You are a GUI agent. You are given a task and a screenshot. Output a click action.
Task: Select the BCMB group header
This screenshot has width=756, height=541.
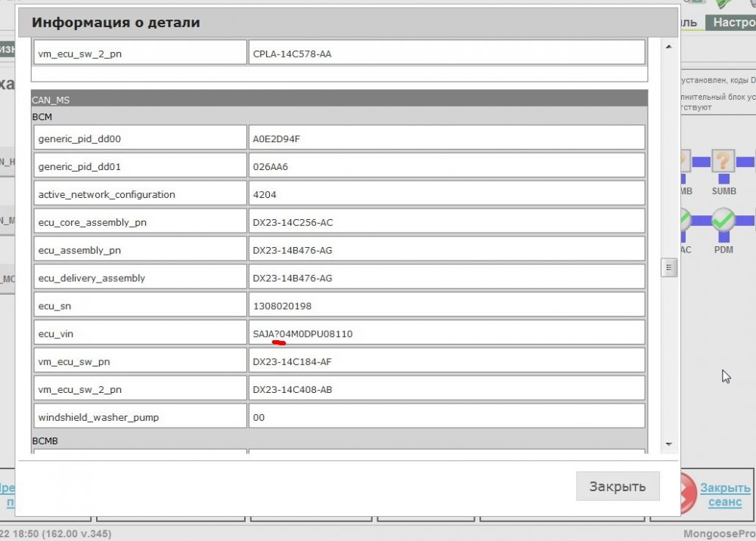tap(339, 439)
